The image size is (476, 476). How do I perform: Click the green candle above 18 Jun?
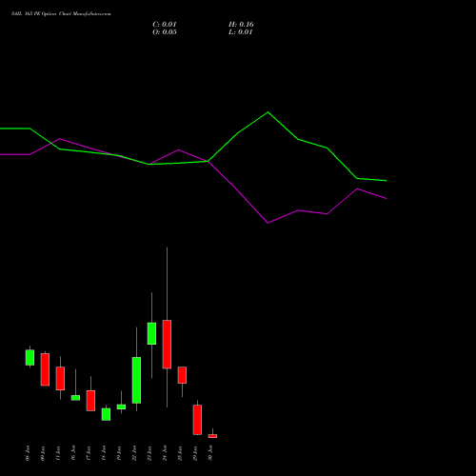[x=106, y=414]
